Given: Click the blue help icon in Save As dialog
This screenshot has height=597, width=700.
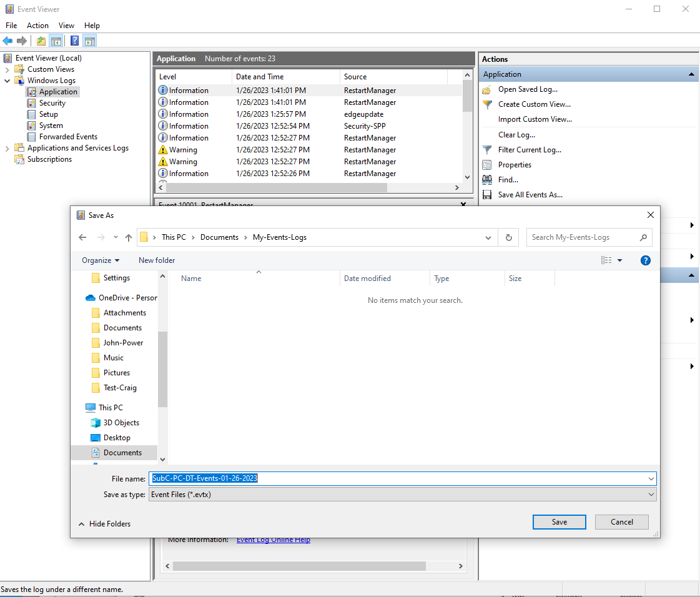Looking at the screenshot, I should pos(646,260).
